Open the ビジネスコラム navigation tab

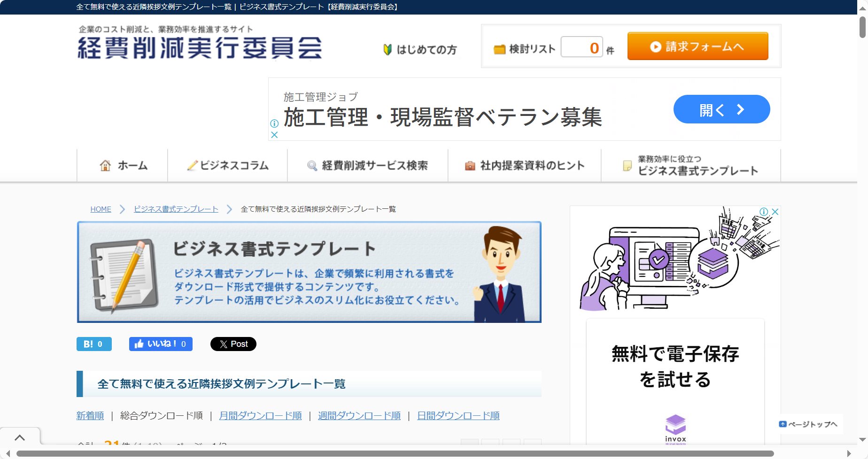tap(228, 166)
